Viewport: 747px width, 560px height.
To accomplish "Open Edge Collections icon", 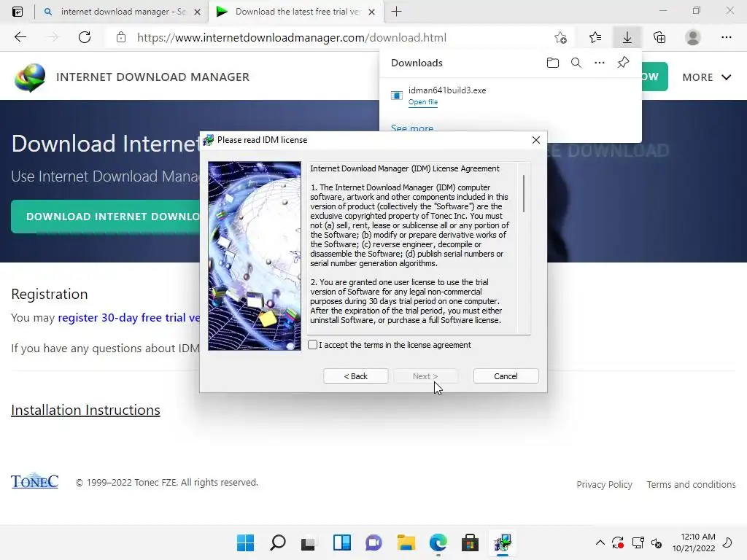I will pos(659,37).
